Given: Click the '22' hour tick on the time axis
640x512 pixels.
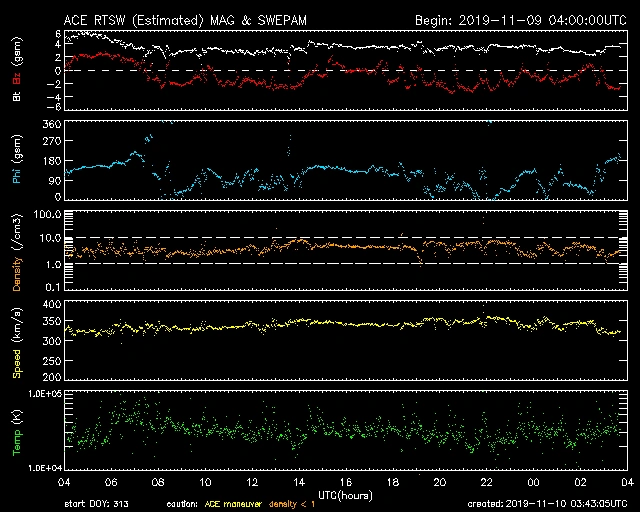Looking at the screenshot, I should click(x=486, y=482).
